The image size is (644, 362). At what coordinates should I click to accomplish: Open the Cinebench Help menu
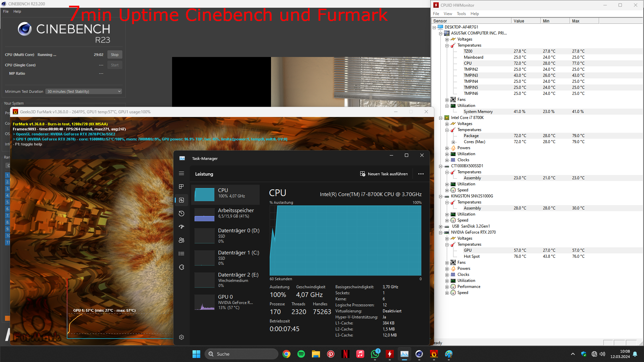17,11
